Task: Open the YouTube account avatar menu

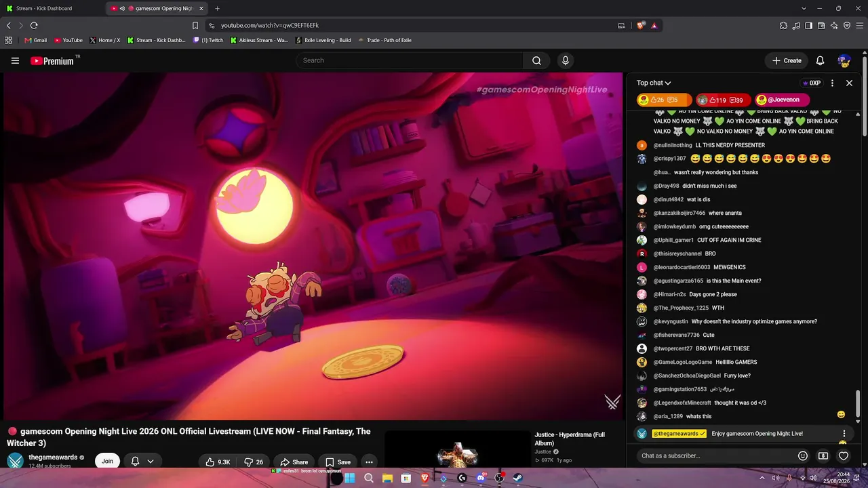Action: tap(844, 61)
